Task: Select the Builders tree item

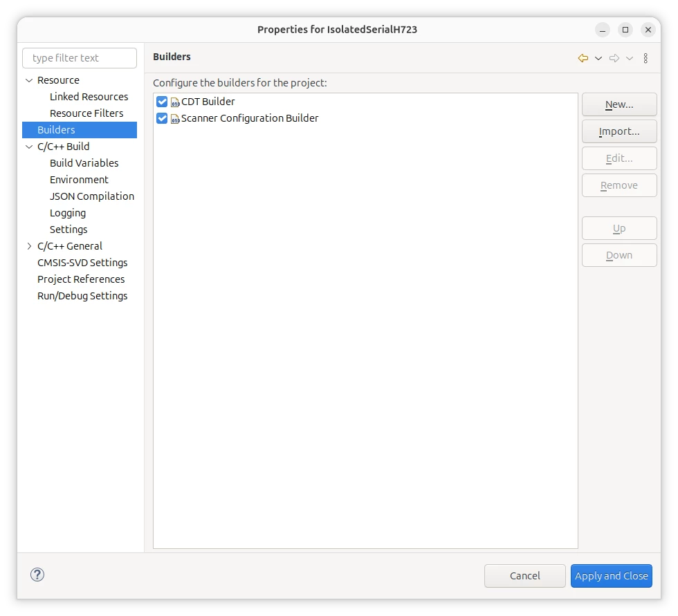Action: tap(80, 130)
